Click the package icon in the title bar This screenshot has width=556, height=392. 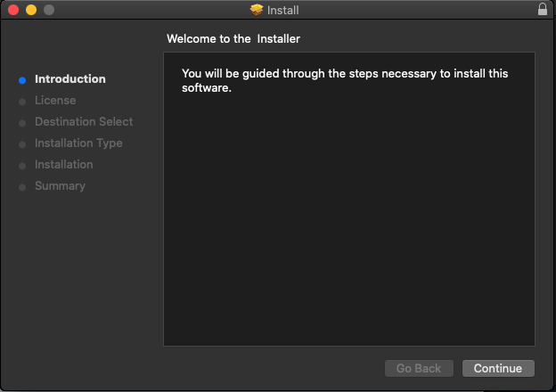[257, 10]
